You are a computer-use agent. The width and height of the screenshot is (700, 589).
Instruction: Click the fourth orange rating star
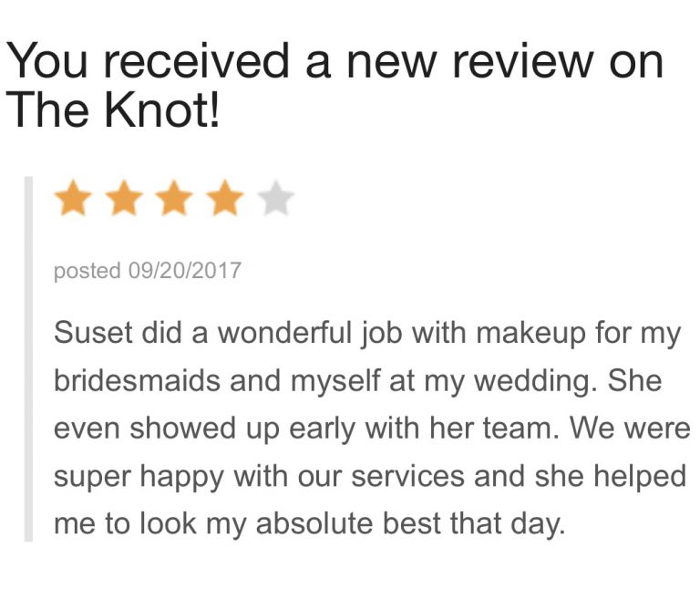tap(225, 199)
